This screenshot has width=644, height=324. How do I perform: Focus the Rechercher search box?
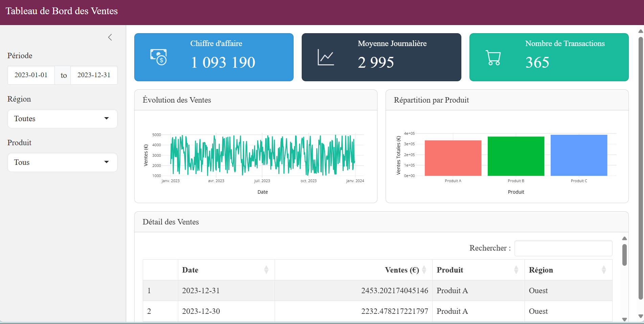(563, 249)
